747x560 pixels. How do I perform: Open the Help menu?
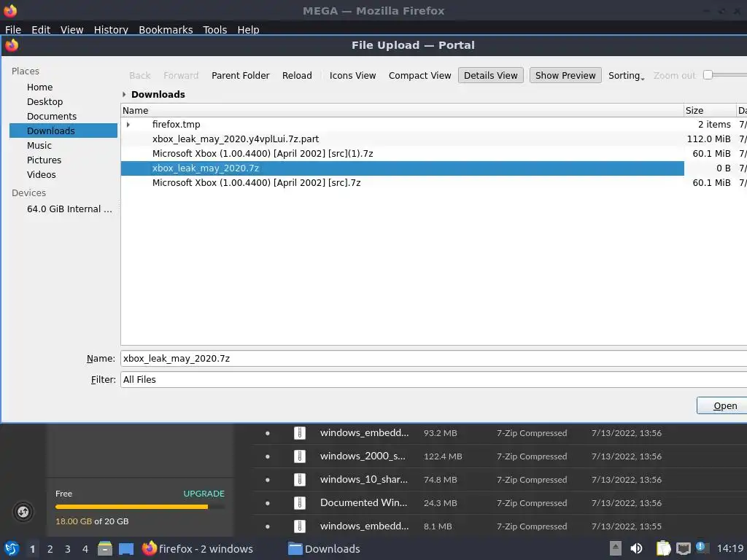[x=248, y=29]
